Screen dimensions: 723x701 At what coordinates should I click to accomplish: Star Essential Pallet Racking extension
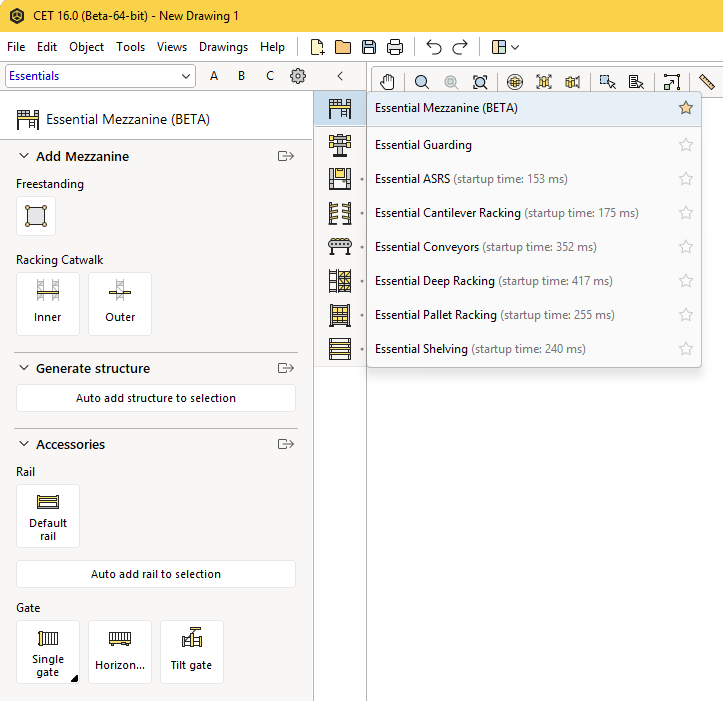686,315
